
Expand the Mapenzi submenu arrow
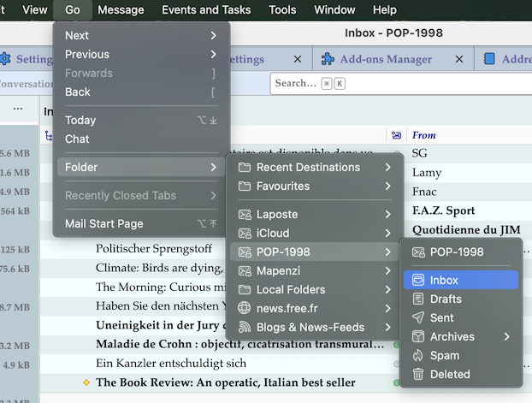click(388, 271)
